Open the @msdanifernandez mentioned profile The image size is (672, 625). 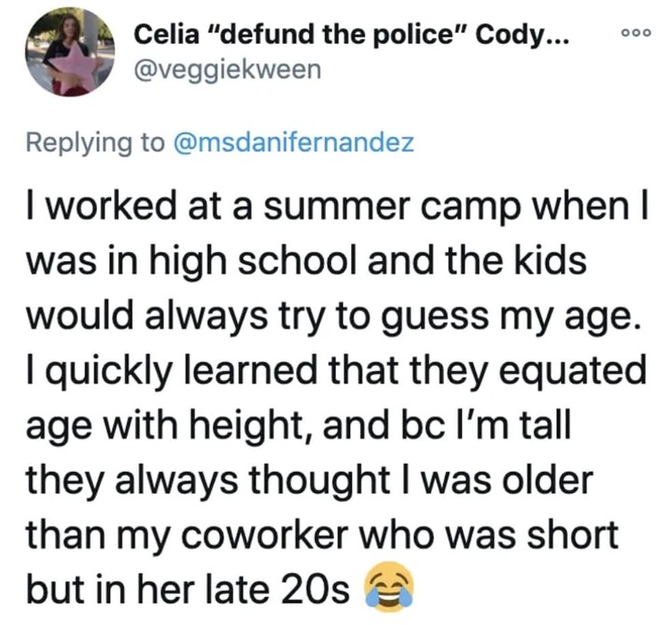coord(294,142)
